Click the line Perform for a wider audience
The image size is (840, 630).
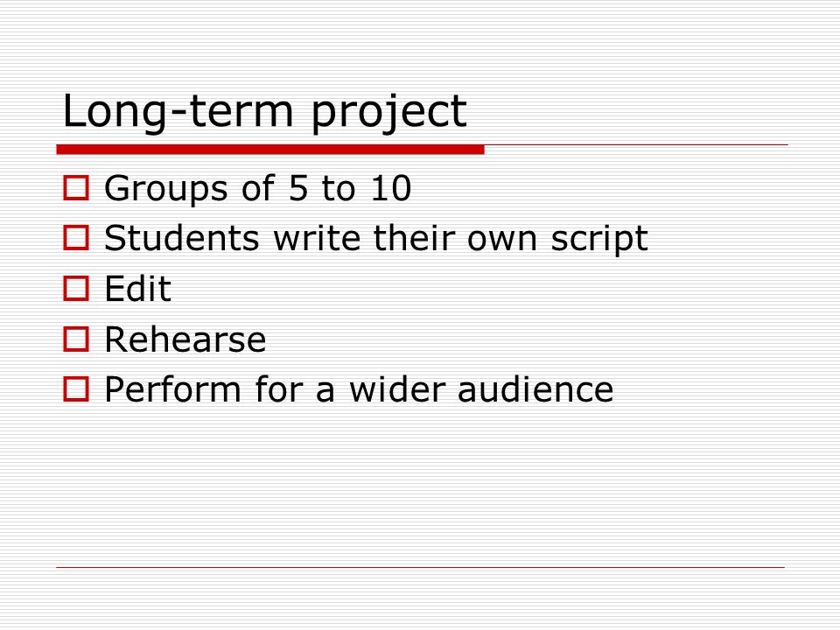[359, 389]
